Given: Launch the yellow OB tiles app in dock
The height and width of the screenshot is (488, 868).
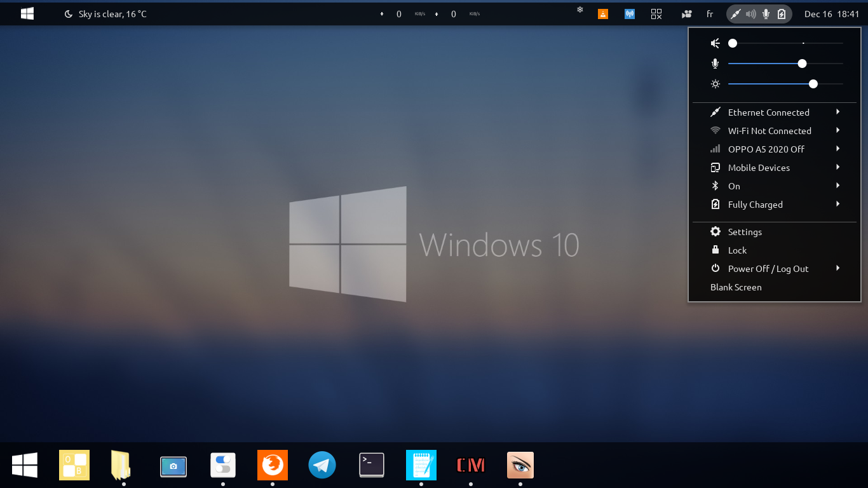Looking at the screenshot, I should 74,465.
